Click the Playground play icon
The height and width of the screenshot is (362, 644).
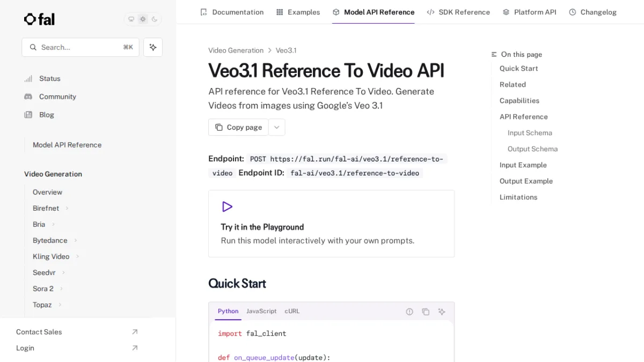point(227,206)
